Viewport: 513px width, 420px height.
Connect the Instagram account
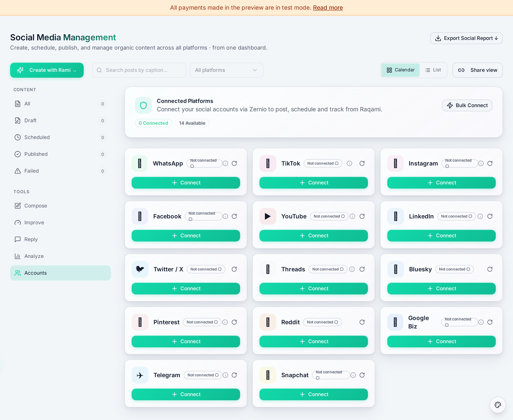pos(441,183)
